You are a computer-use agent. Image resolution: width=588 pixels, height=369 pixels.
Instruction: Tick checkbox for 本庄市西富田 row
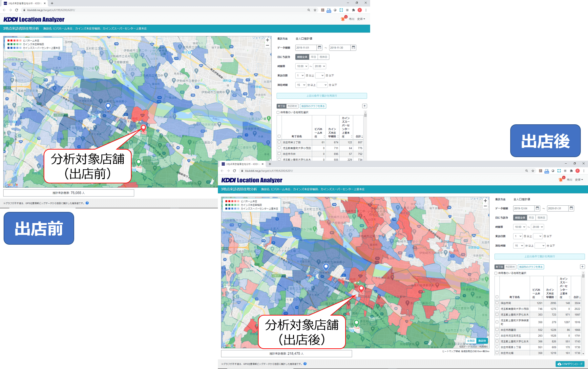point(497,330)
